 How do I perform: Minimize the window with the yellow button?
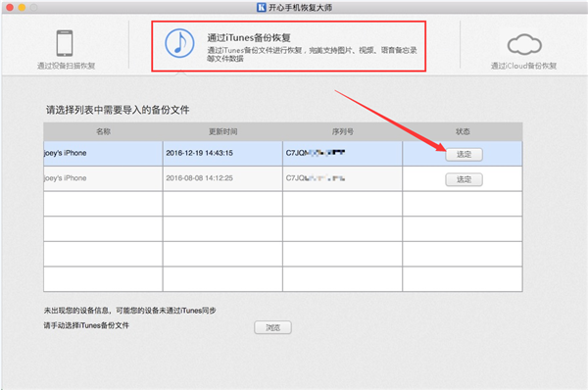point(22,7)
